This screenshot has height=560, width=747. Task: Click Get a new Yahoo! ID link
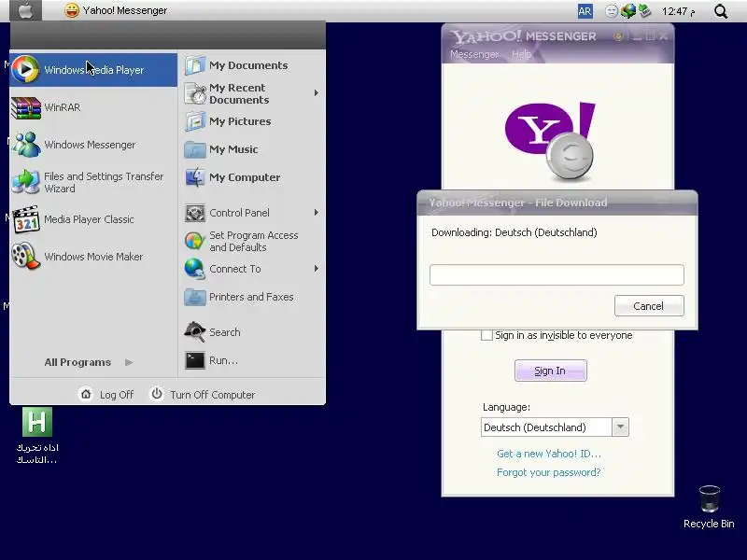549,454
